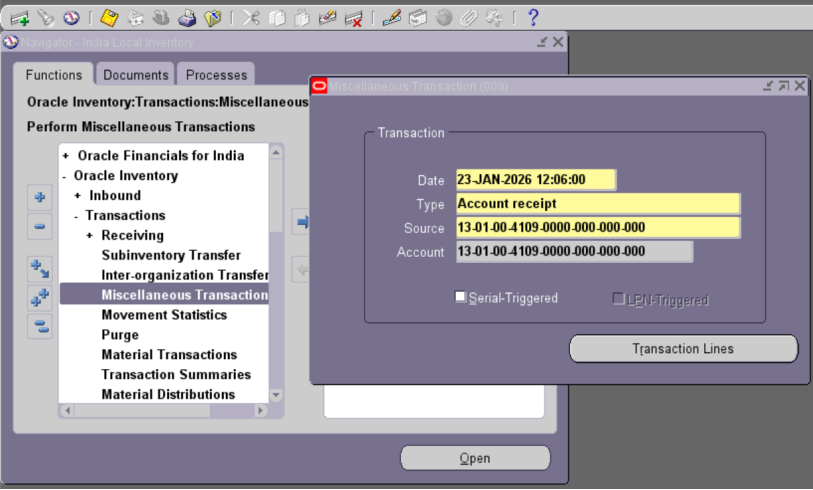Image resolution: width=813 pixels, height=490 pixels.
Task: Select Movement Statistics in the tree
Action: [164, 315]
